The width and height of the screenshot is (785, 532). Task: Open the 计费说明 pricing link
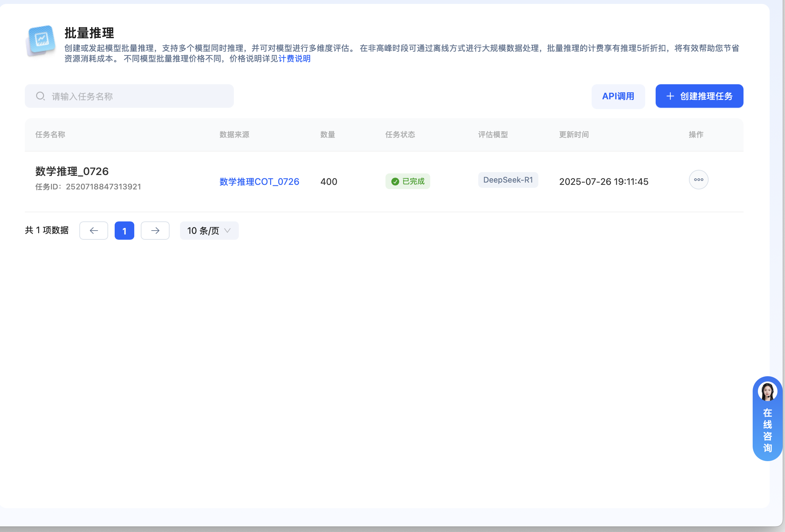coord(295,58)
